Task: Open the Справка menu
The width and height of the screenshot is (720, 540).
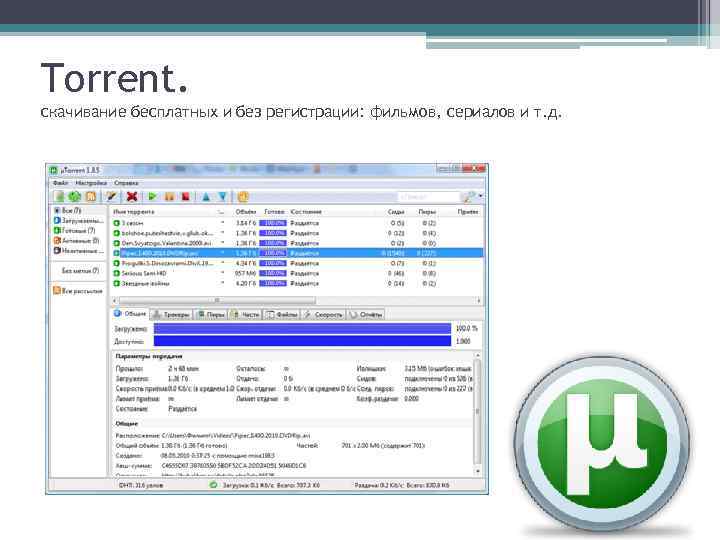Action: (x=126, y=183)
